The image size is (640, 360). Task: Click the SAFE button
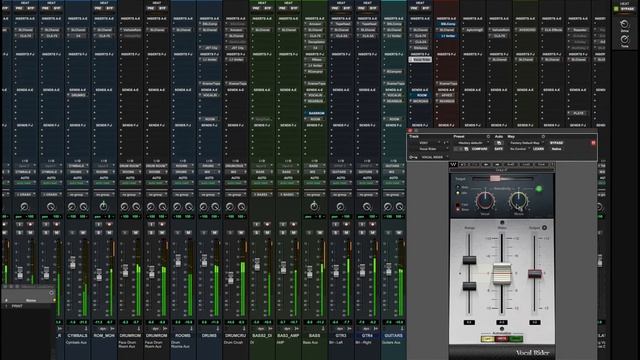[499, 149]
